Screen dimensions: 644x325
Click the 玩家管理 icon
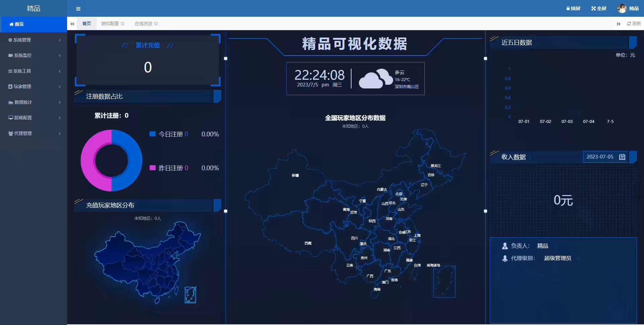(x=10, y=87)
